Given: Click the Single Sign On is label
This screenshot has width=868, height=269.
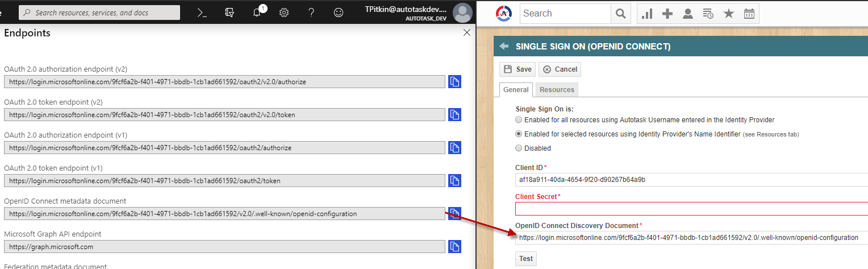Looking at the screenshot, I should point(544,109).
